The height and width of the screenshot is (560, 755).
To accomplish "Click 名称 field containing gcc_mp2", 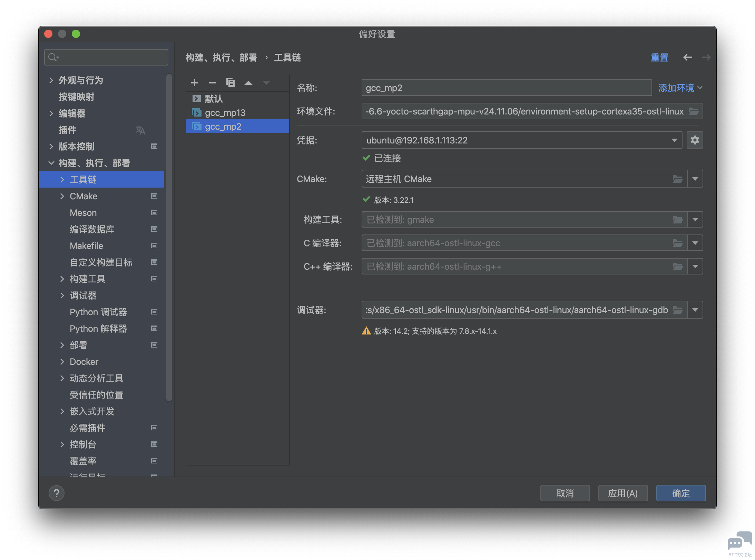I will point(507,88).
